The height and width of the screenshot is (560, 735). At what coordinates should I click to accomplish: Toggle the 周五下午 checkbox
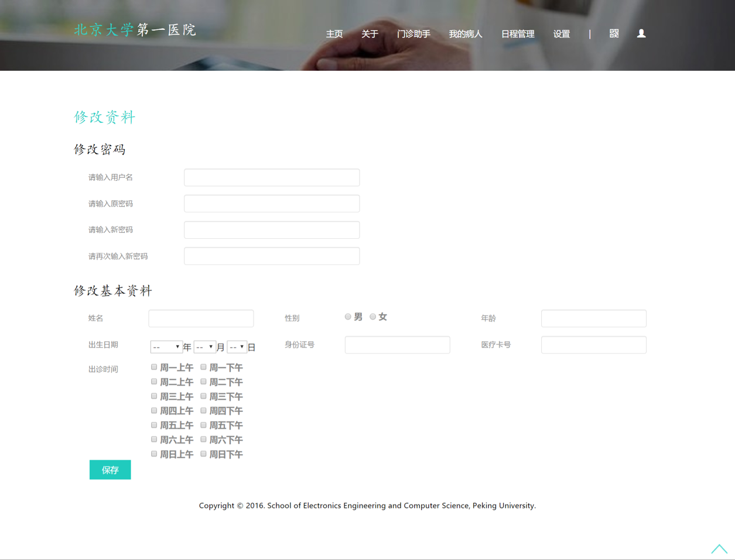click(203, 425)
